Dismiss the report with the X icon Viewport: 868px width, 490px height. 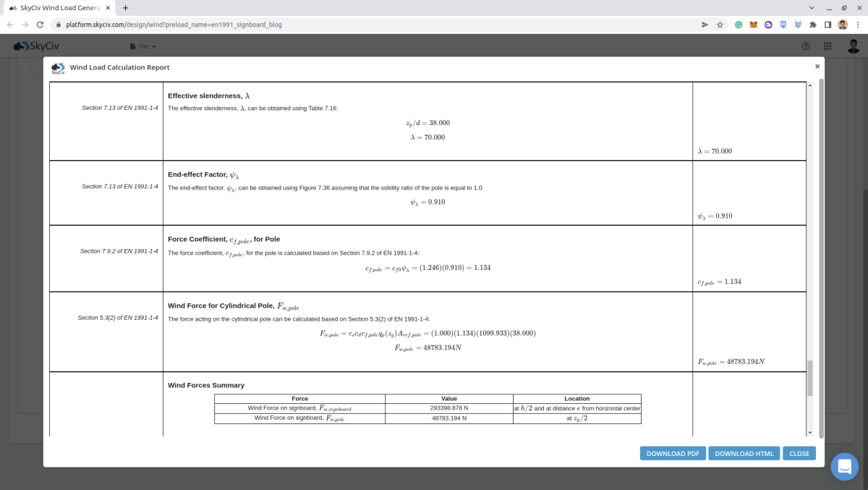click(x=817, y=66)
